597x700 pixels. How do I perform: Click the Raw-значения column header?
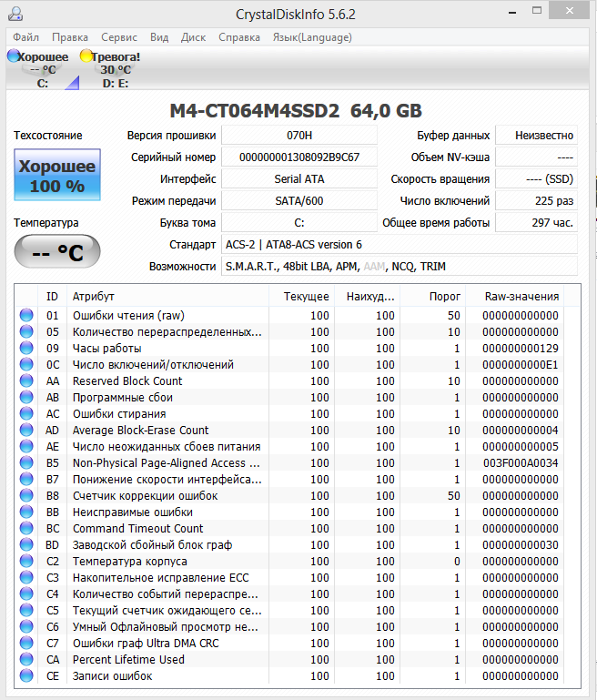[515, 297]
